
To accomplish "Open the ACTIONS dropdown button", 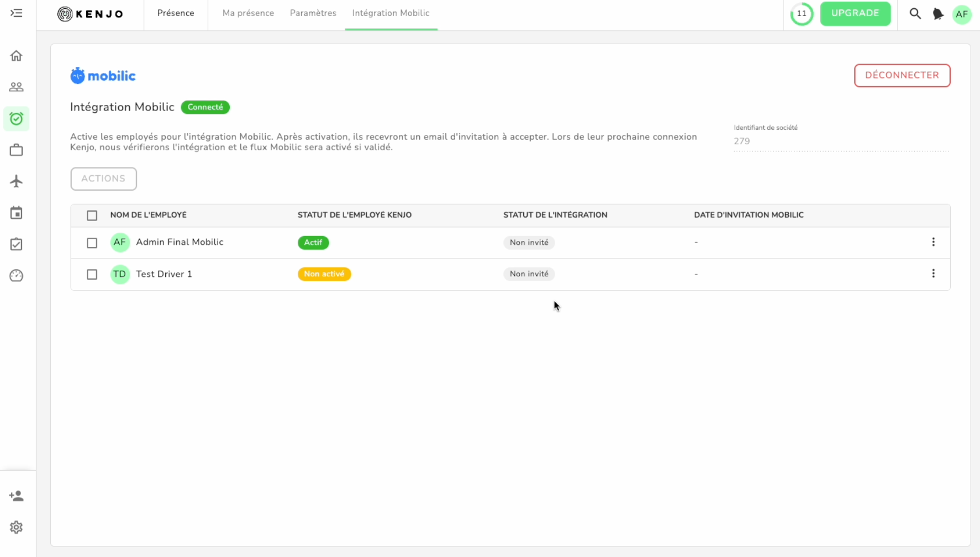I will point(103,179).
